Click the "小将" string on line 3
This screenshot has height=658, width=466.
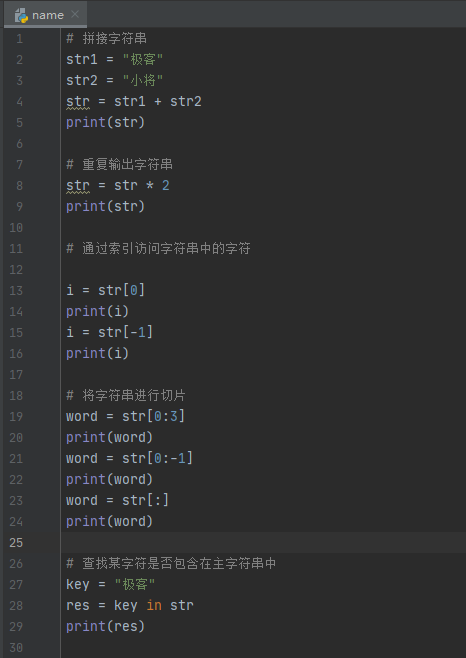pos(143,80)
